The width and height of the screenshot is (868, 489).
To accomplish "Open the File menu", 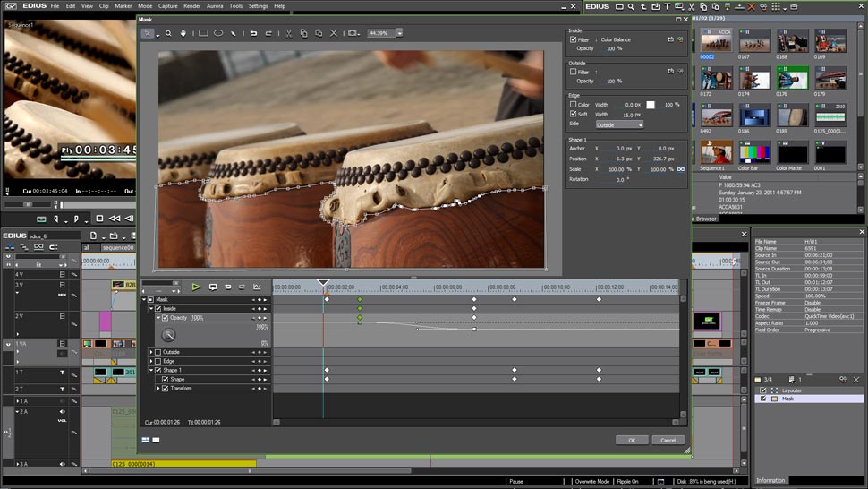I will [x=55, y=6].
